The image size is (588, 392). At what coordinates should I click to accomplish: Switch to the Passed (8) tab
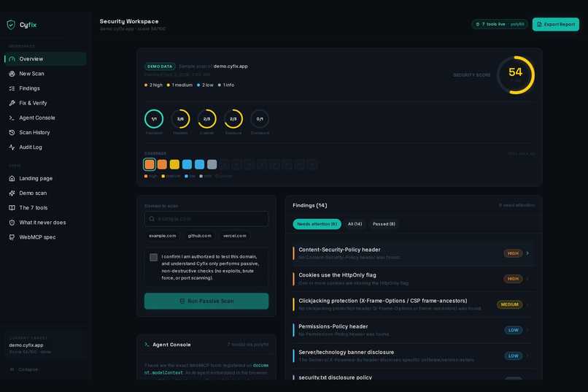coord(384,224)
